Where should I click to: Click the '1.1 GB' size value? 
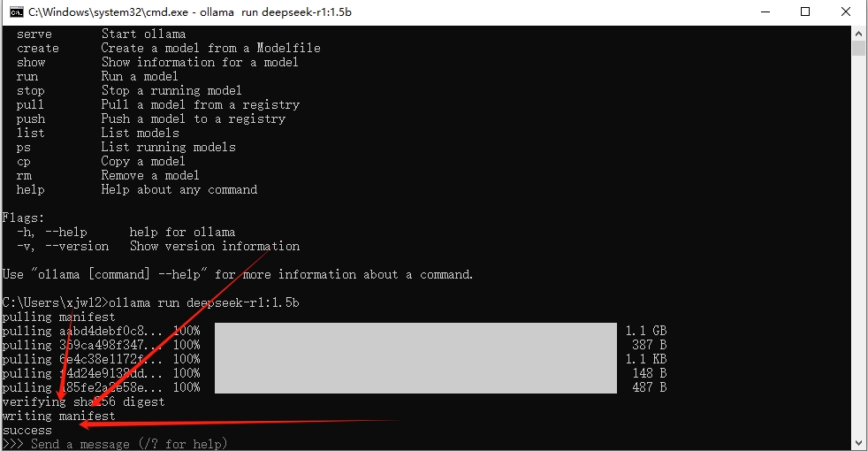pyautogui.click(x=646, y=331)
